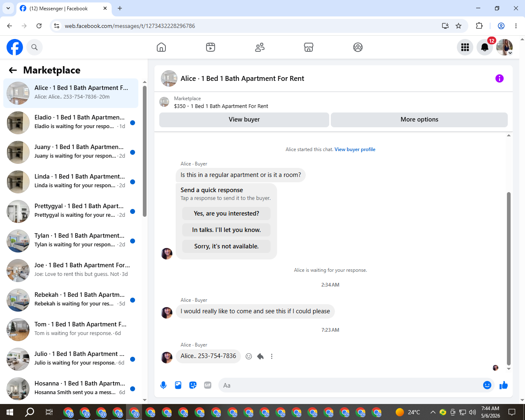Bookmark this tab with the star icon
This screenshot has width=525, height=420.
pos(459,26)
